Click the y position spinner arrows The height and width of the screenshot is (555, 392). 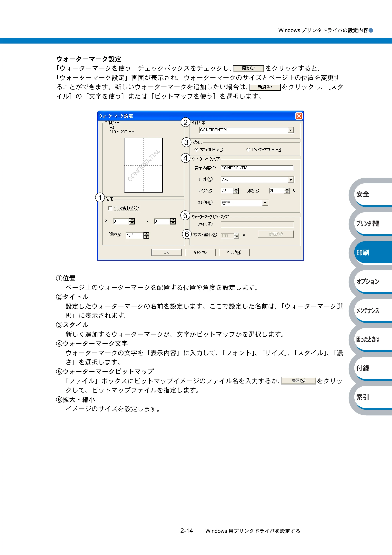pyautogui.click(x=173, y=221)
